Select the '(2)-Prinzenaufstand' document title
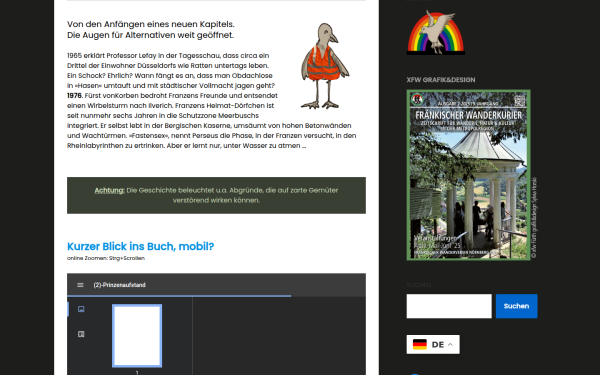Viewport: 600px width, 375px height. [x=119, y=285]
